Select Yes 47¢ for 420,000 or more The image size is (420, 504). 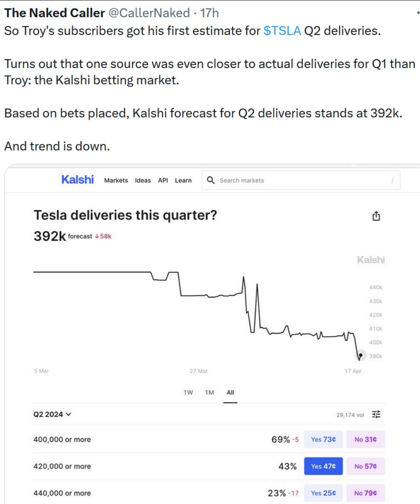pyautogui.click(x=323, y=466)
